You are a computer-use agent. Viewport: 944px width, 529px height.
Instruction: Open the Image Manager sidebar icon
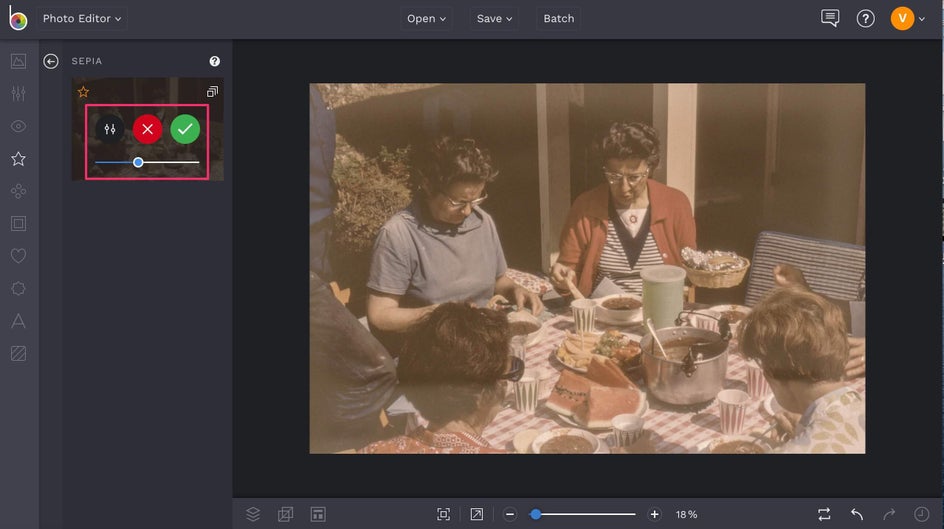19,61
